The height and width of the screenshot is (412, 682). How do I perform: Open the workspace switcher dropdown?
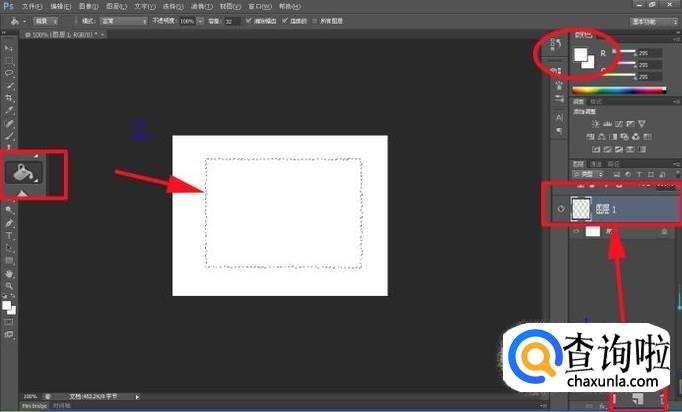tap(655, 21)
